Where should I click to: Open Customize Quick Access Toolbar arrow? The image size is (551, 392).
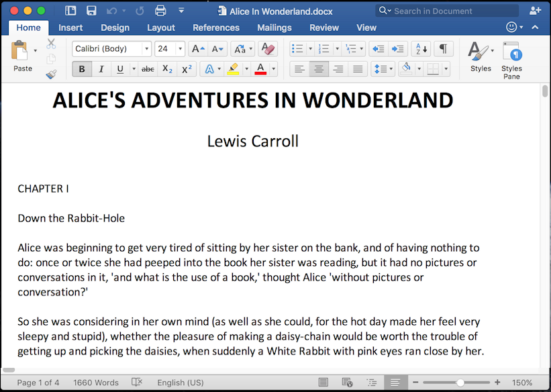(x=181, y=11)
